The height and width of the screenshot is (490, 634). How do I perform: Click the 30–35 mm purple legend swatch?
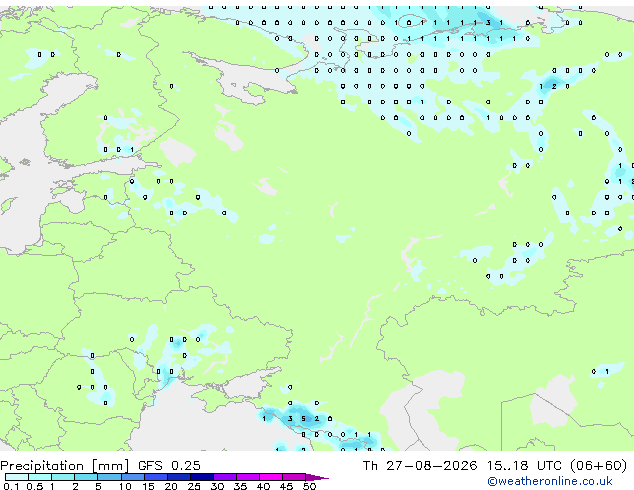224,477
